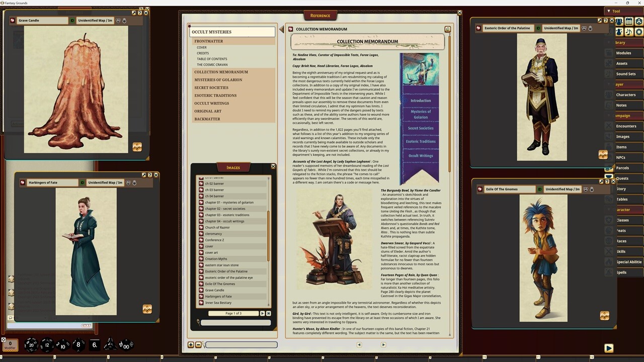Follow the Esoteric Traditions banner link
Viewport: 644px width, 362px height.
click(x=421, y=141)
